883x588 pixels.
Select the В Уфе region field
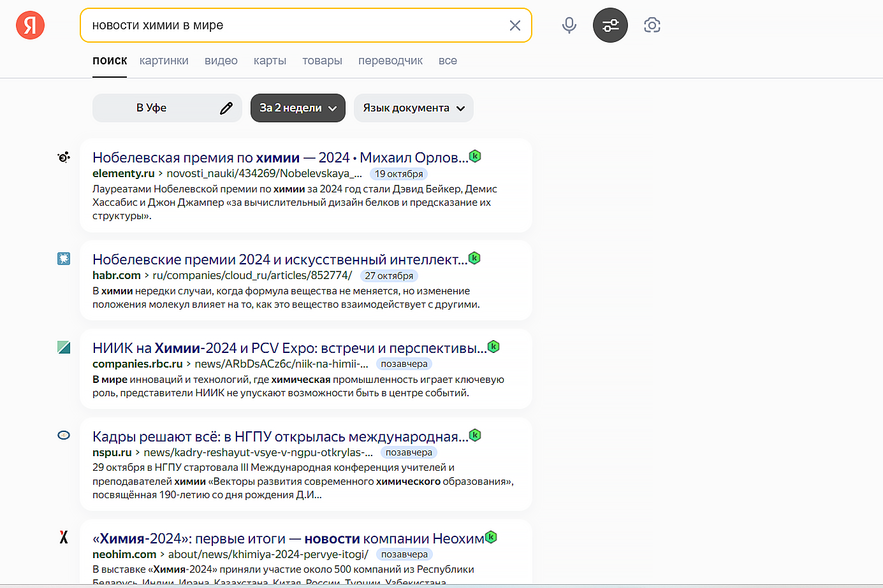point(167,108)
